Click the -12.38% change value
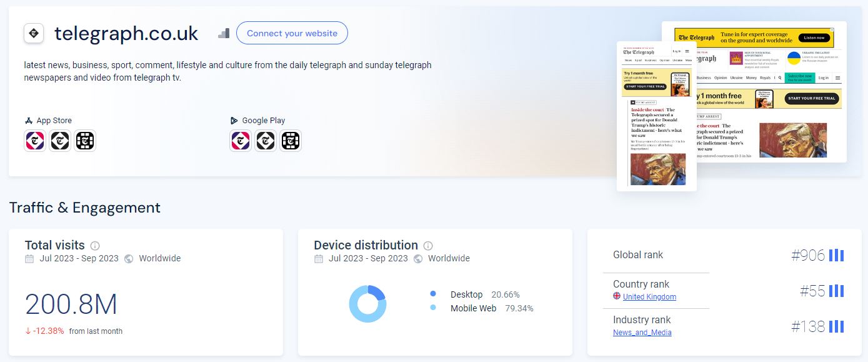 45,331
